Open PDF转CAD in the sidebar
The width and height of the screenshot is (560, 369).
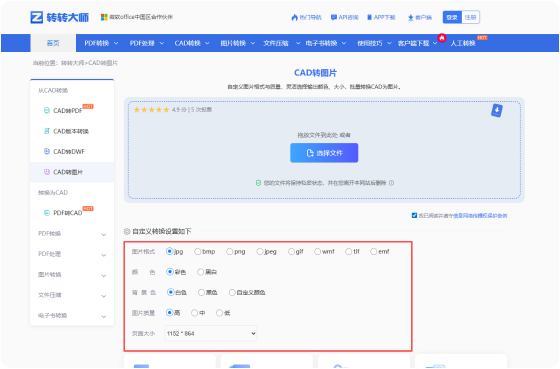click(68, 213)
